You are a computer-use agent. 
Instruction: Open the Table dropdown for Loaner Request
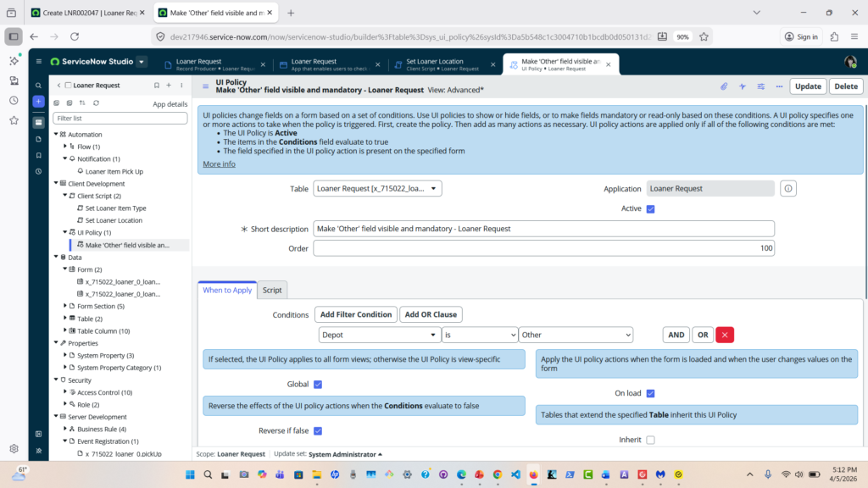coord(377,188)
